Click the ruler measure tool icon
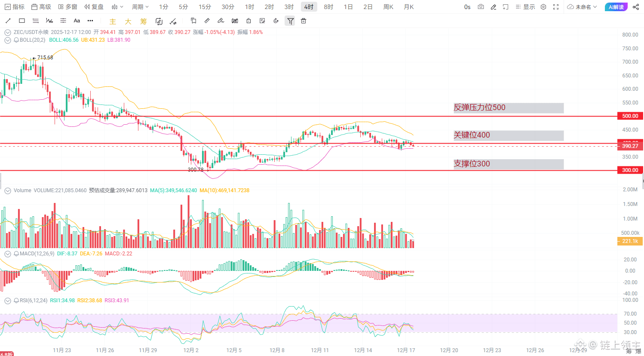This screenshot has height=356, width=644. [x=207, y=21]
